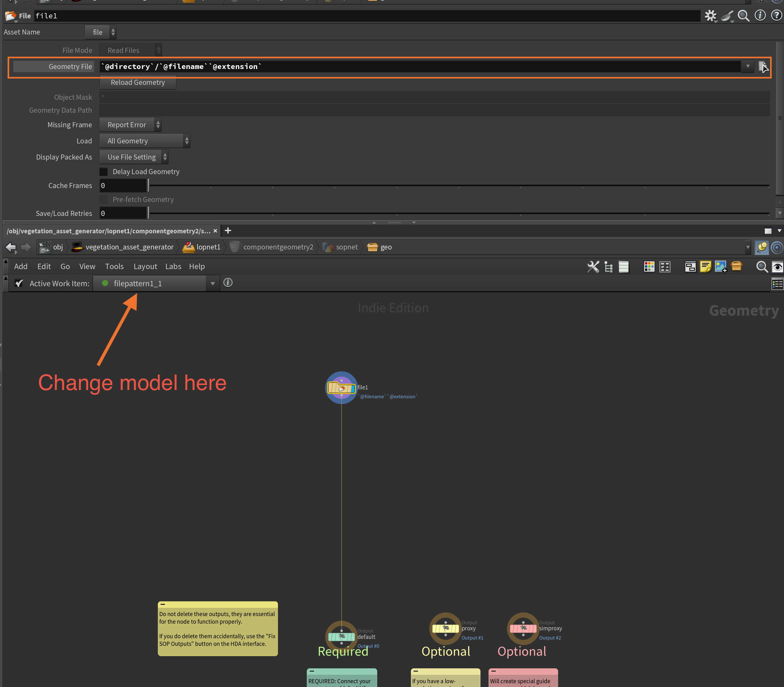Viewport: 784px width, 687px height.
Task: Open the geometry file chooser icon
Action: pyautogui.click(x=762, y=66)
